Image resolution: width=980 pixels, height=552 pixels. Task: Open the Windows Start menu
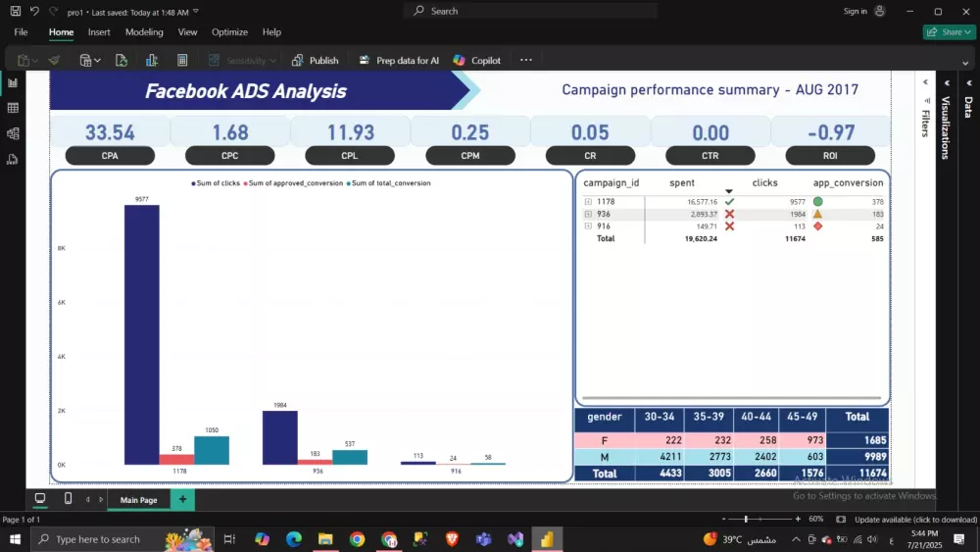coord(15,539)
